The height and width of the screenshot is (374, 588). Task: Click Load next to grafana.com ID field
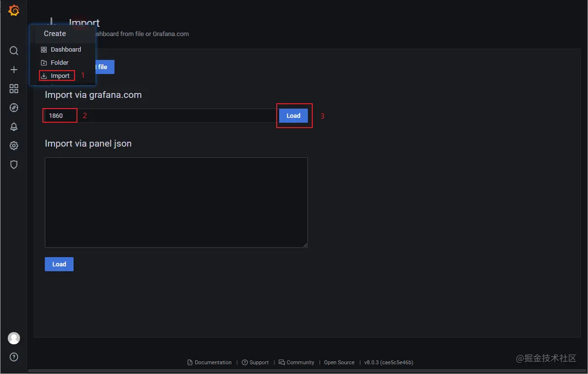(x=293, y=115)
